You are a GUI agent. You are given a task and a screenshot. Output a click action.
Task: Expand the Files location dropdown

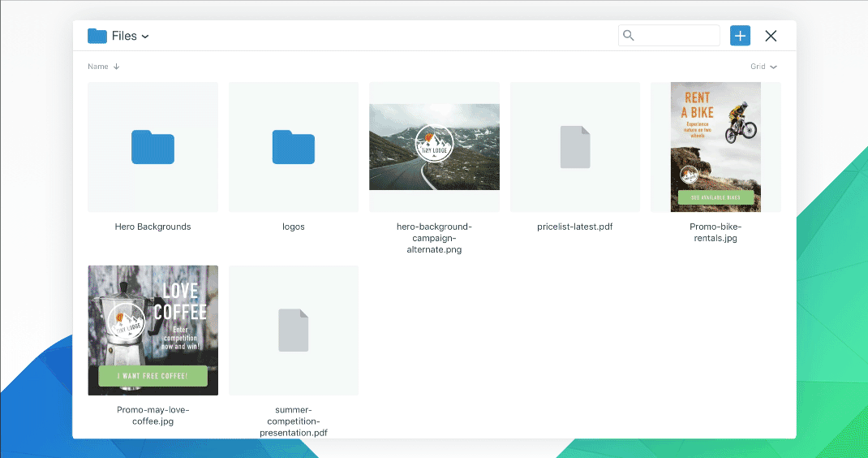coord(145,37)
